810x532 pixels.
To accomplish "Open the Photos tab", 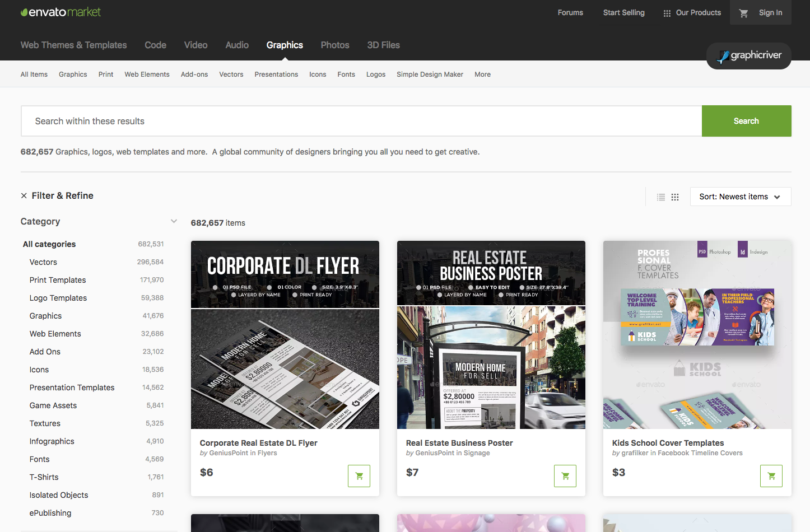I will 335,45.
